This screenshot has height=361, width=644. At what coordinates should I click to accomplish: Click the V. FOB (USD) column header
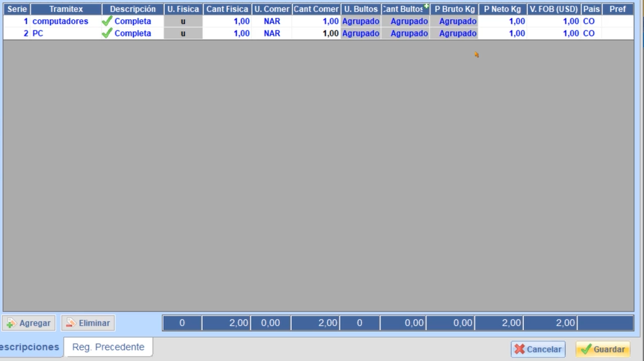(554, 9)
